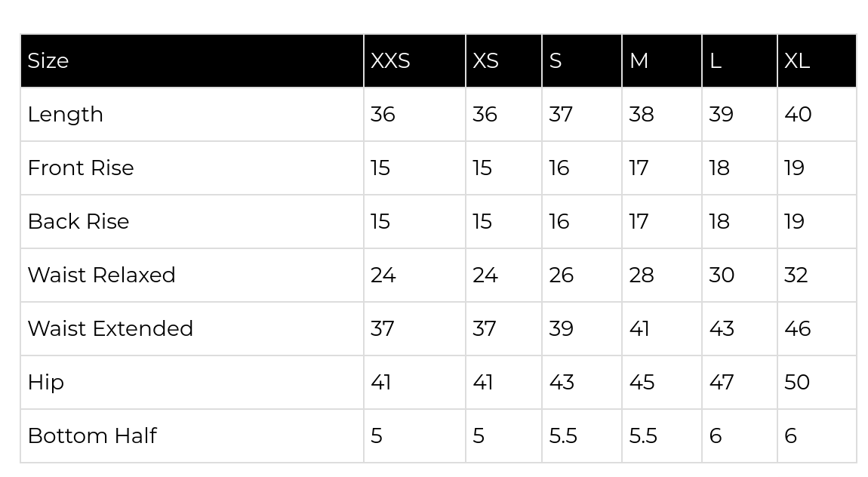Select the XL Waist Extended value 46
The image size is (868, 477).
[x=798, y=329]
